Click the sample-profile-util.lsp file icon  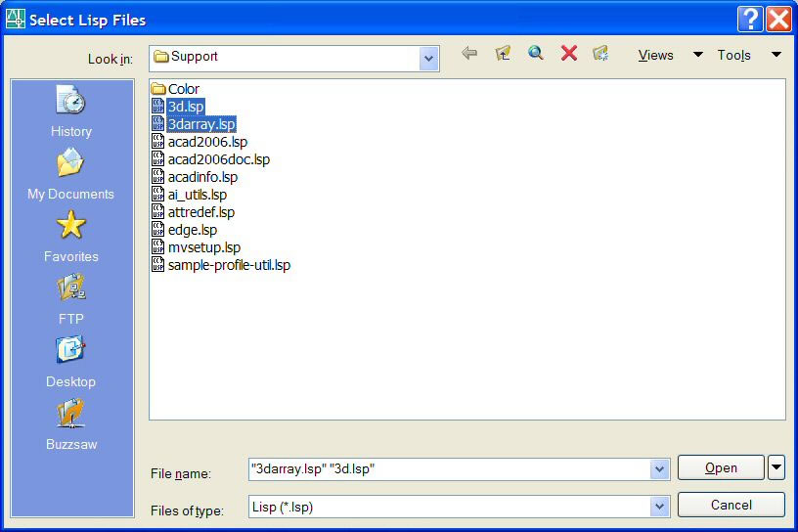[158, 265]
